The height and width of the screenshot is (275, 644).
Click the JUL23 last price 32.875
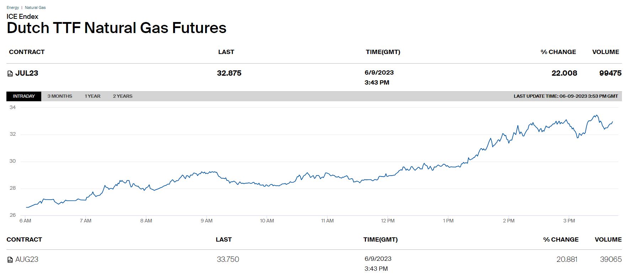(x=229, y=73)
